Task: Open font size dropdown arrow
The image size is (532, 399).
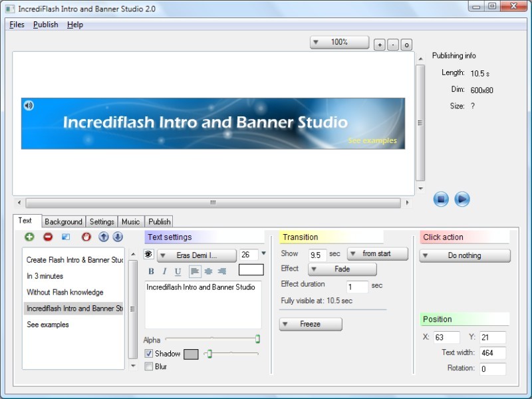Action: pos(263,253)
